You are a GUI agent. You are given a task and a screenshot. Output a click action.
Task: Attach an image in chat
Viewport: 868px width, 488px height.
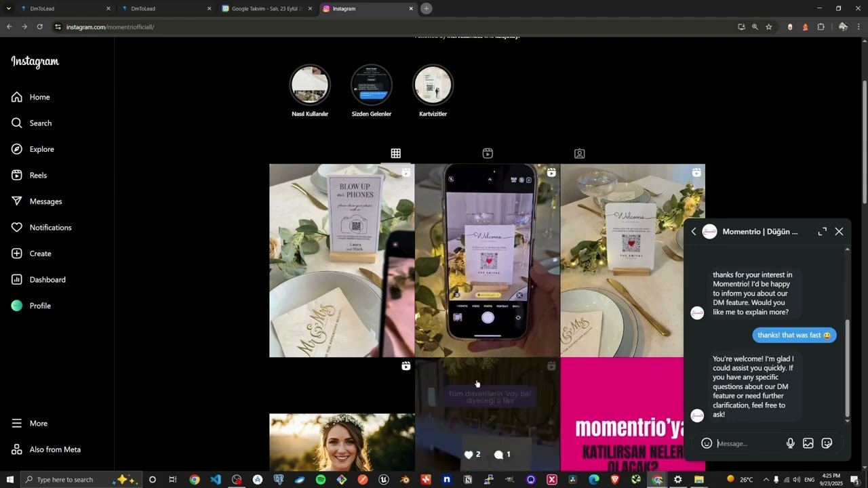(808, 443)
